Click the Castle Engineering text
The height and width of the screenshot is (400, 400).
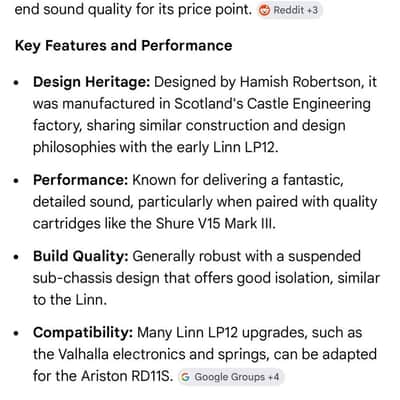pyautogui.click(x=309, y=104)
